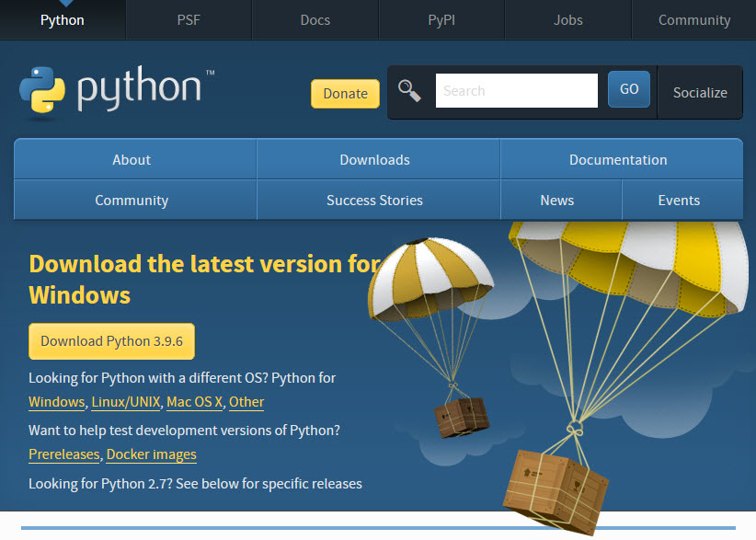Open the News menu
Image resolution: width=756 pixels, height=540 pixels.
pyautogui.click(x=557, y=200)
